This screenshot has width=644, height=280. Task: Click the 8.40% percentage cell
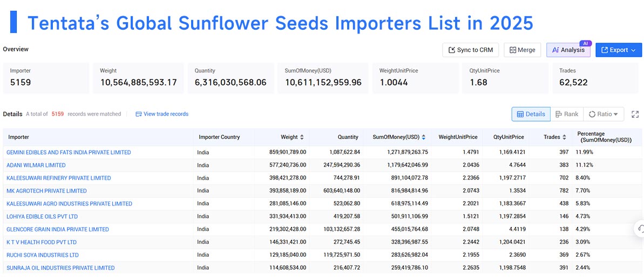point(584,178)
